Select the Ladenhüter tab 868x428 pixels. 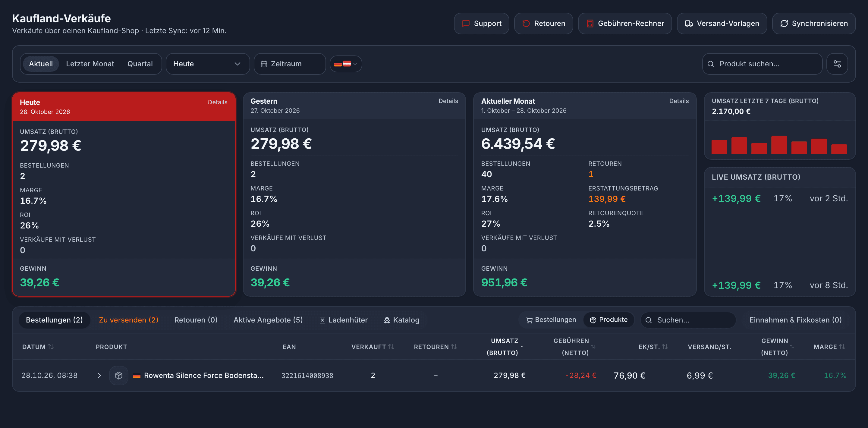click(343, 320)
